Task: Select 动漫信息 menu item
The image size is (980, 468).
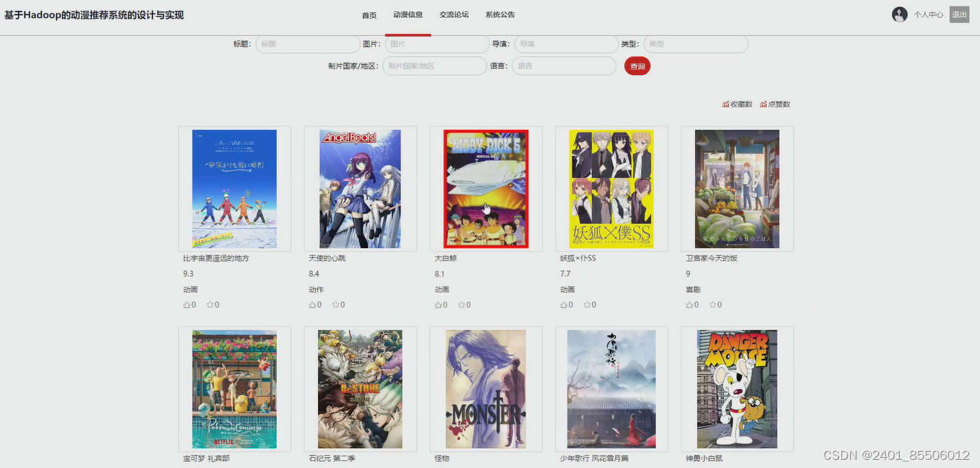Action: coord(408,14)
